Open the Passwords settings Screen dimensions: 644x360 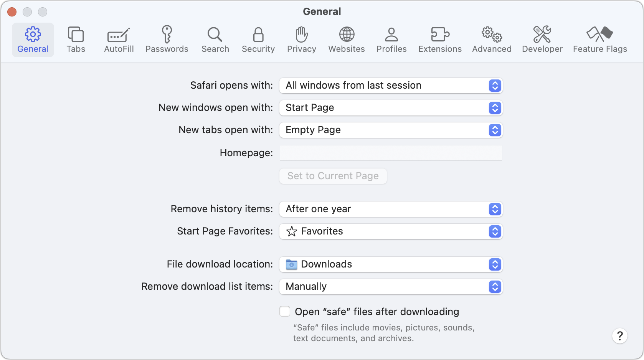[x=167, y=39]
